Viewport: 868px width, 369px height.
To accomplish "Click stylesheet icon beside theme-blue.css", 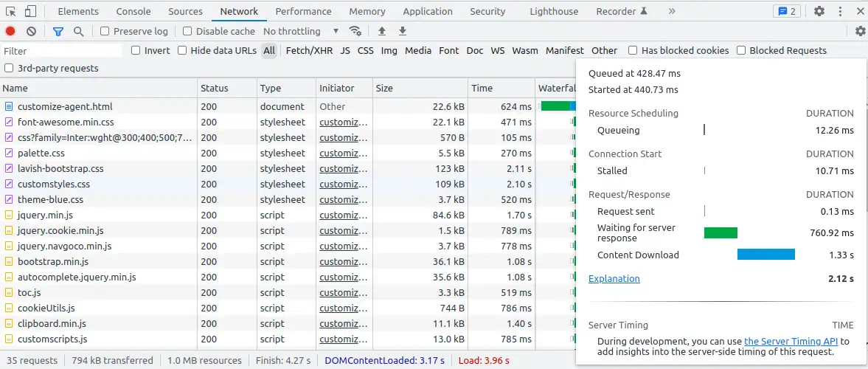I will click(x=9, y=199).
